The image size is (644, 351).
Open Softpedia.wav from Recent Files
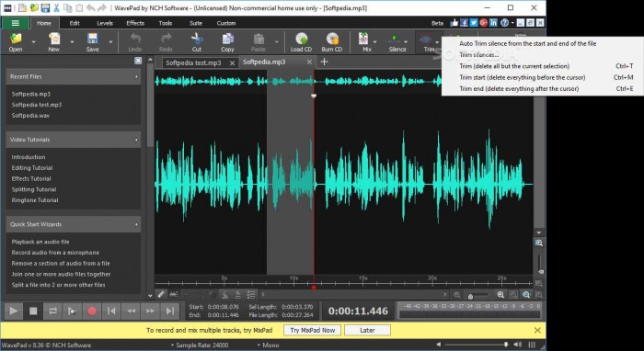pos(30,116)
